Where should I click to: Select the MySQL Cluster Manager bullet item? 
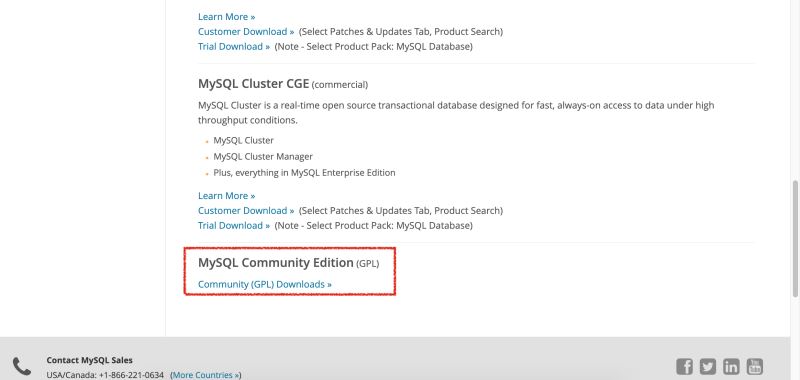[x=263, y=157]
